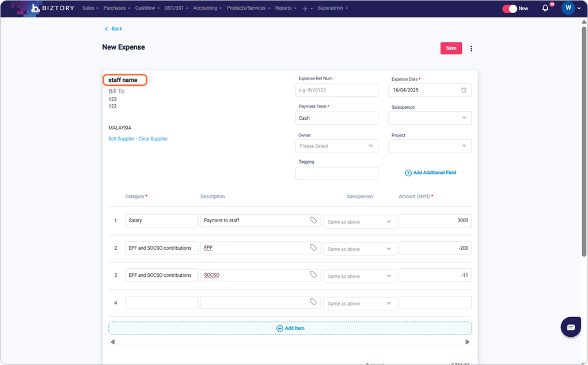Image resolution: width=588 pixels, height=365 pixels.
Task: Click the right arrow of horizontal scrollbar
Action: (467, 342)
